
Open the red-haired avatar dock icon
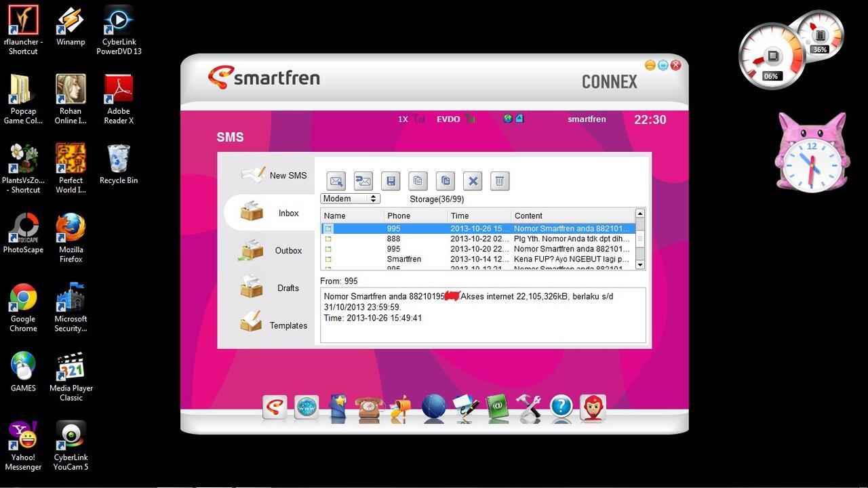pos(593,408)
